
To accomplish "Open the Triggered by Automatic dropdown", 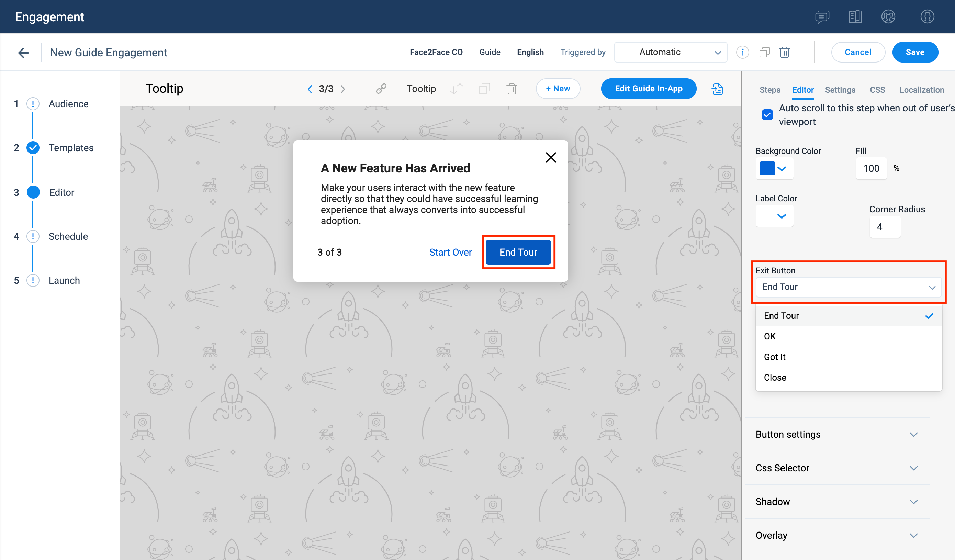I will click(671, 52).
